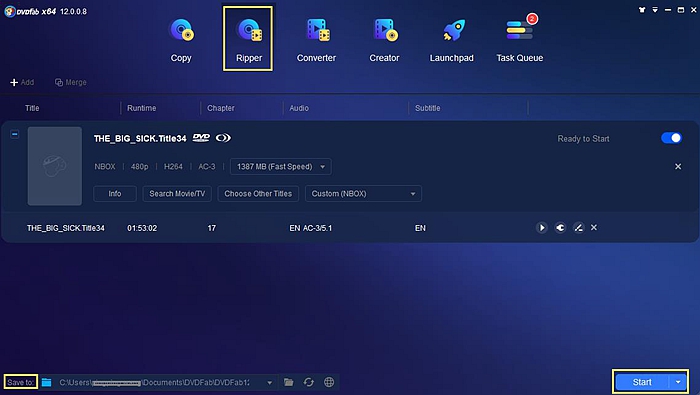Viewport: 700px width, 395px height.
Task: Click the disc eye icon next to DVD logo
Action: click(223, 138)
